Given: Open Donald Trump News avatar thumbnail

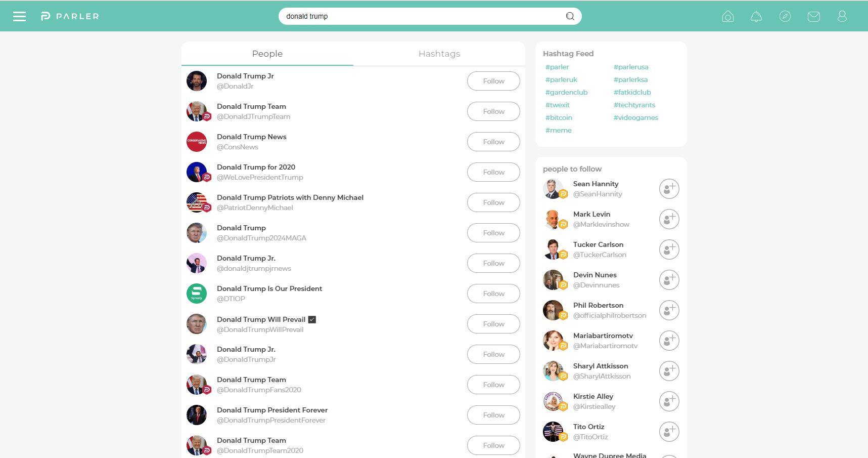Looking at the screenshot, I should coord(197,142).
